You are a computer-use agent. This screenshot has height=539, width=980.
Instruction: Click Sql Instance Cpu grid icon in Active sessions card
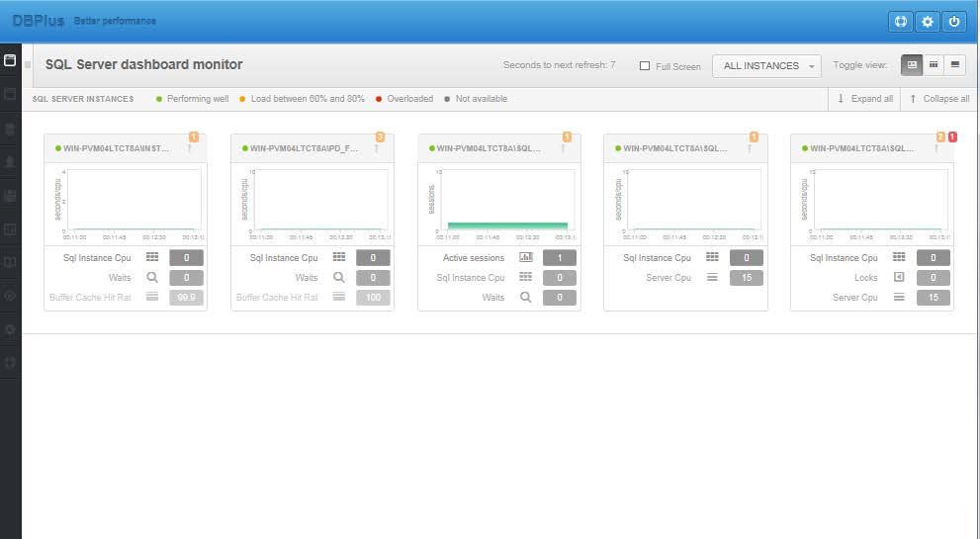[x=526, y=276]
